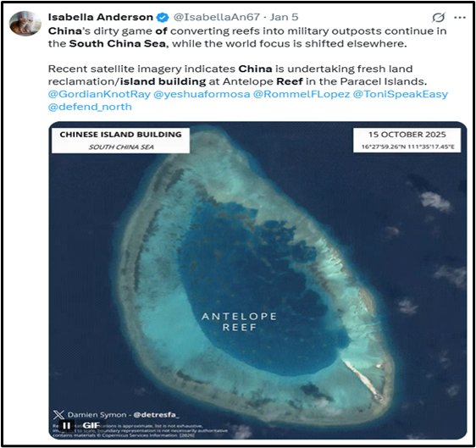Click the 15 October 2025 date box
Screen dimensions: 476x448
[x=407, y=140]
